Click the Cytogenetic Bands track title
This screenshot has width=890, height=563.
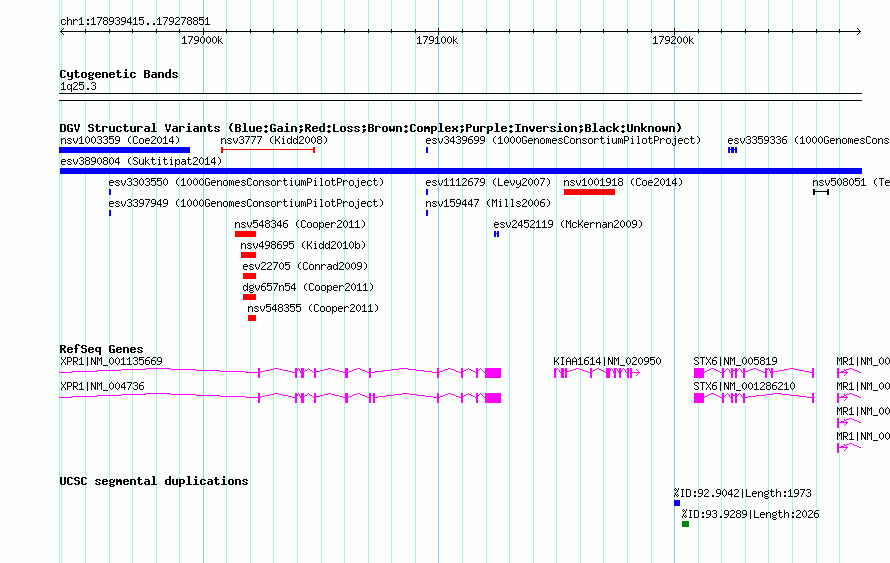119,74
